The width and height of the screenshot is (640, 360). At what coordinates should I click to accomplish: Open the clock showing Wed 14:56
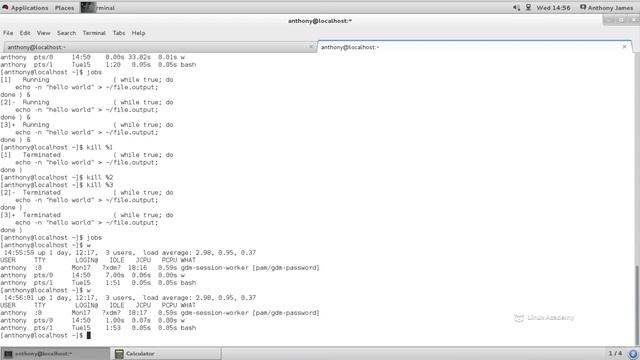click(x=553, y=8)
